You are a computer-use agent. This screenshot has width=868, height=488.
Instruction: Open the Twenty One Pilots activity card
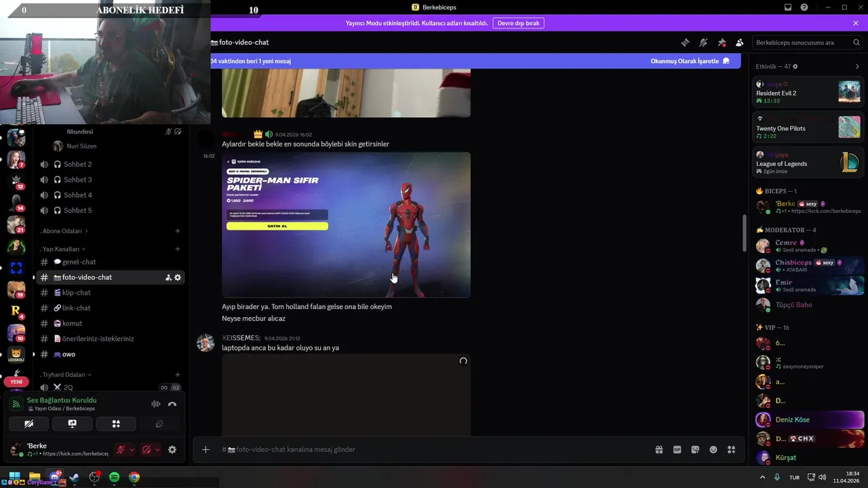[808, 127]
